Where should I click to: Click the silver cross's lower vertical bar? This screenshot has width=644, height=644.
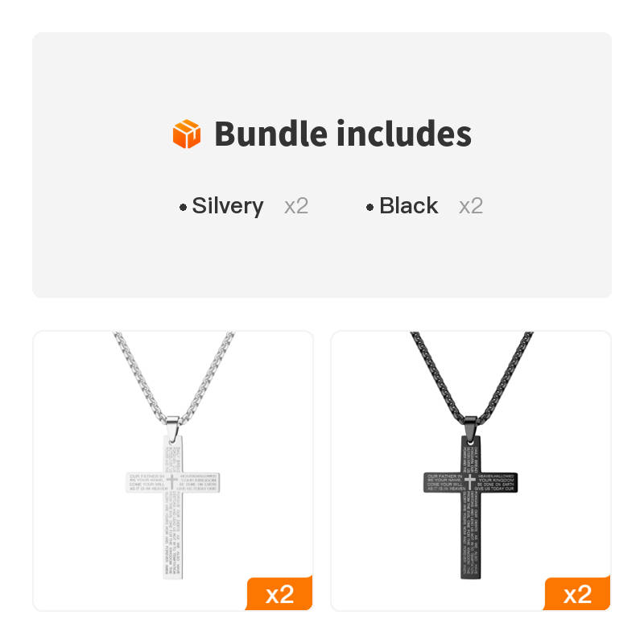(x=172, y=539)
